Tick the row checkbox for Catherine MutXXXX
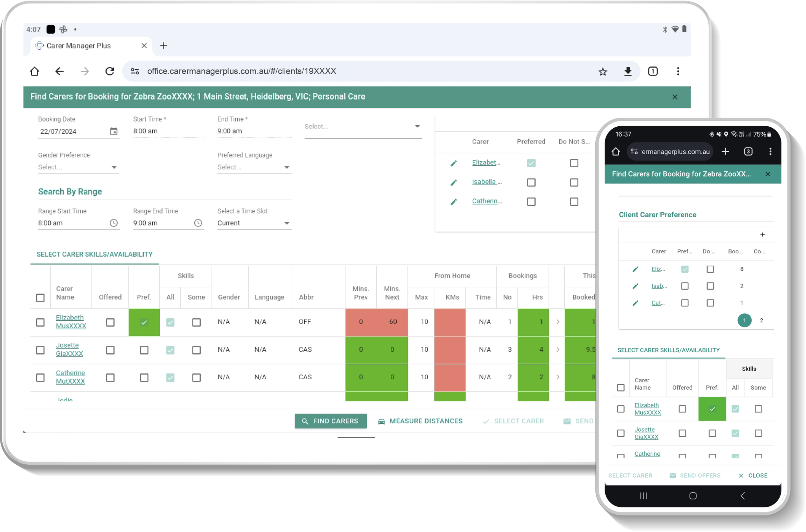 pos(40,377)
